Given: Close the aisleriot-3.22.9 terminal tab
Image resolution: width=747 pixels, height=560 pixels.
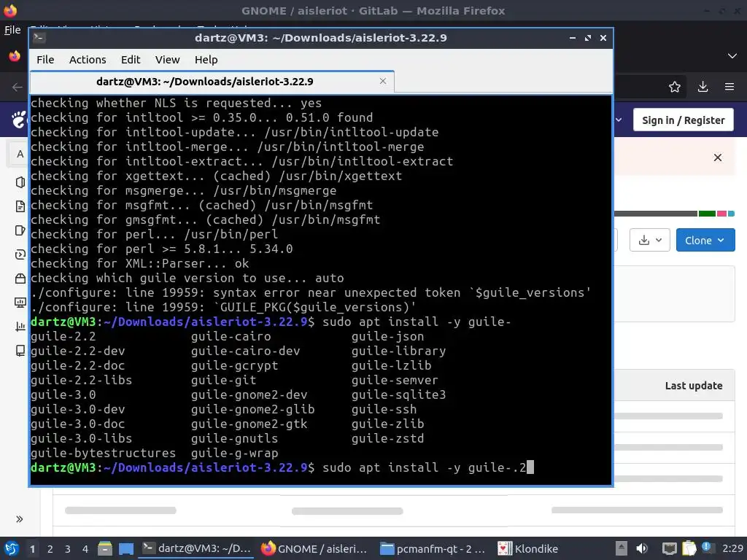Looking at the screenshot, I should 382,81.
